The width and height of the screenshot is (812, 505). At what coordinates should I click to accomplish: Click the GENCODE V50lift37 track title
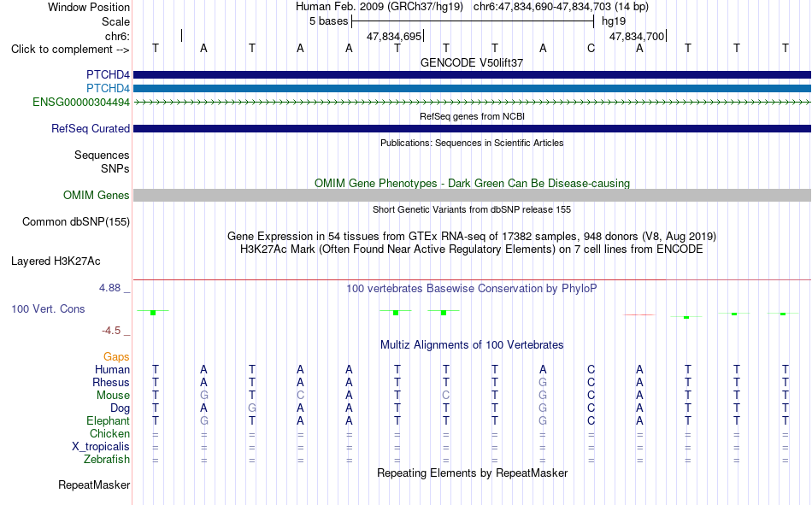coord(472,62)
